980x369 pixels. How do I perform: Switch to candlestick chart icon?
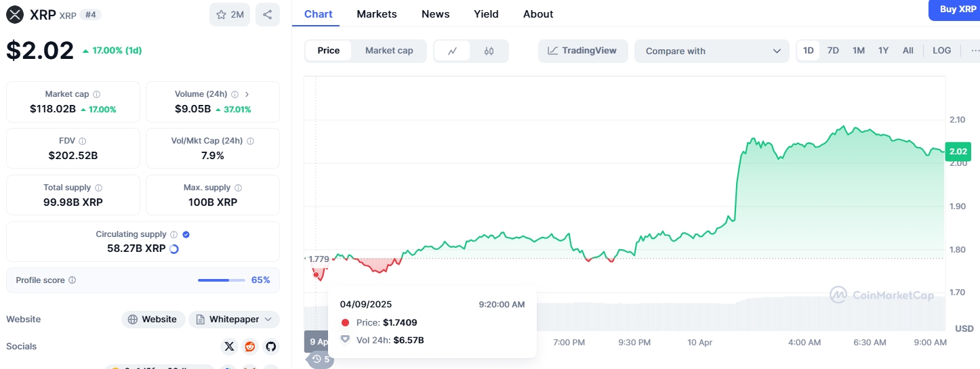tap(489, 51)
